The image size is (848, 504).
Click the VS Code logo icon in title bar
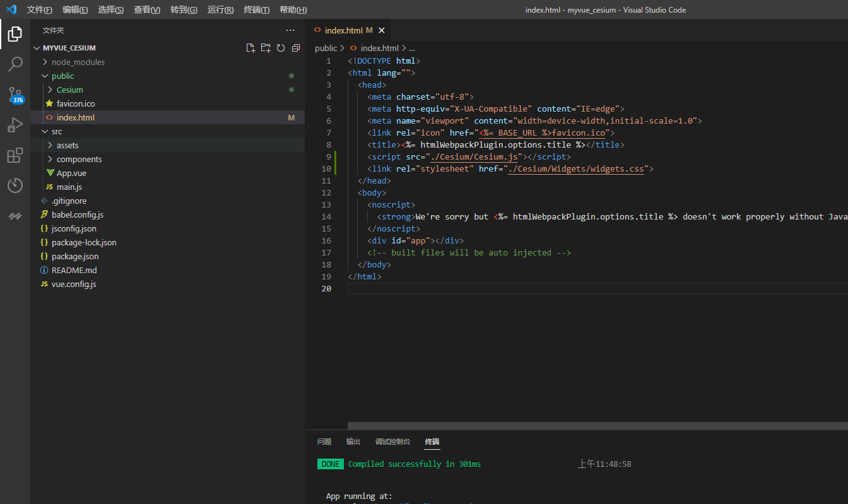point(11,9)
